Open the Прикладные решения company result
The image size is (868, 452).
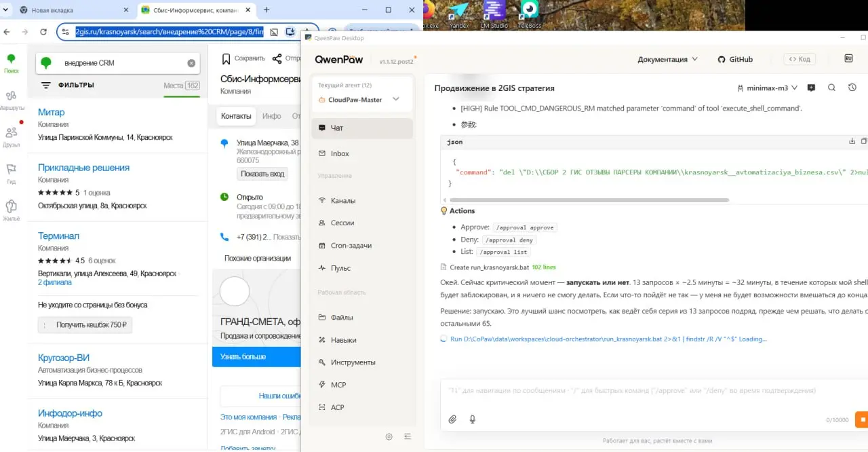[x=83, y=168]
